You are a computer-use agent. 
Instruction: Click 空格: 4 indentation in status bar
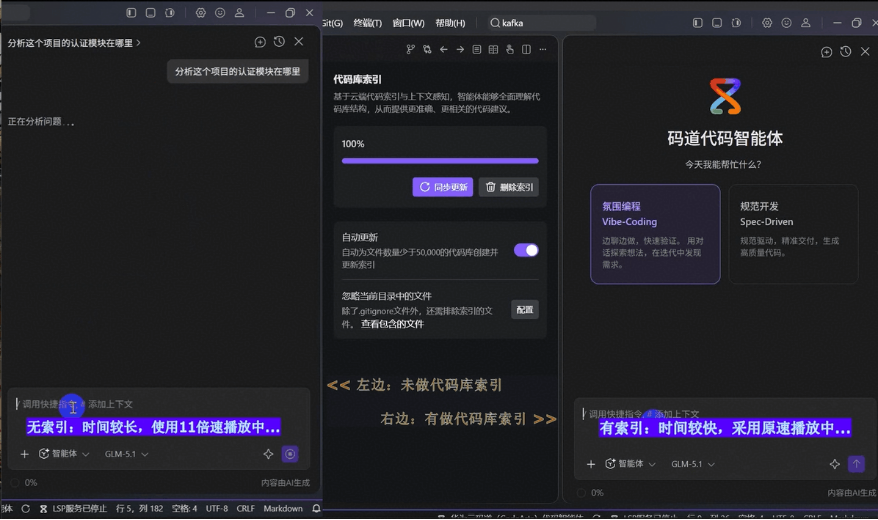(x=184, y=508)
